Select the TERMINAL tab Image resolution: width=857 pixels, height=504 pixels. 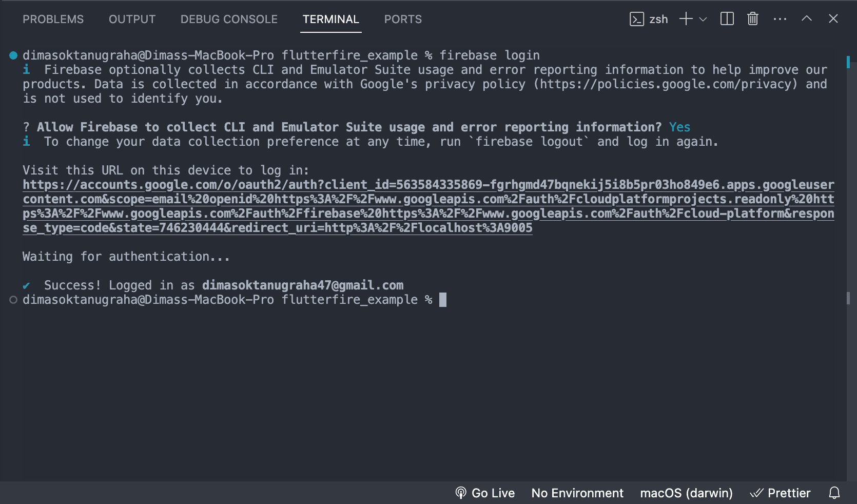pos(331,20)
